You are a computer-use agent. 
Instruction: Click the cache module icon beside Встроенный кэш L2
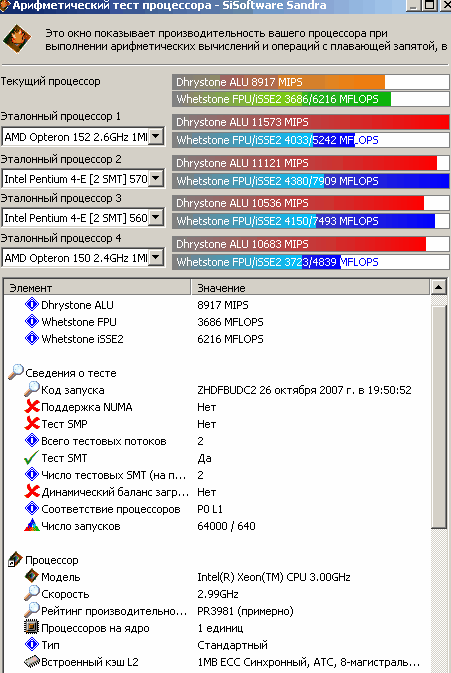click(x=31, y=661)
